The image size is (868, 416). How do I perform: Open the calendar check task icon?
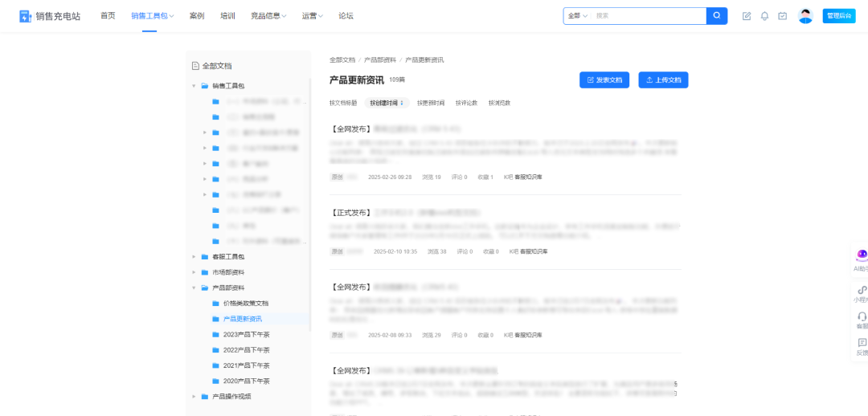pyautogui.click(x=782, y=16)
